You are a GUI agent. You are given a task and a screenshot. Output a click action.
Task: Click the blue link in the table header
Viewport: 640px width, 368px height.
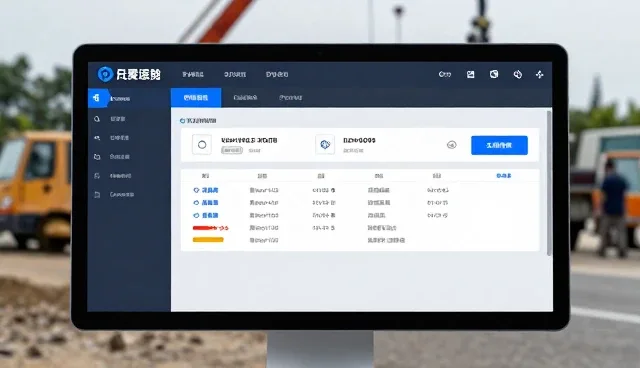click(504, 176)
